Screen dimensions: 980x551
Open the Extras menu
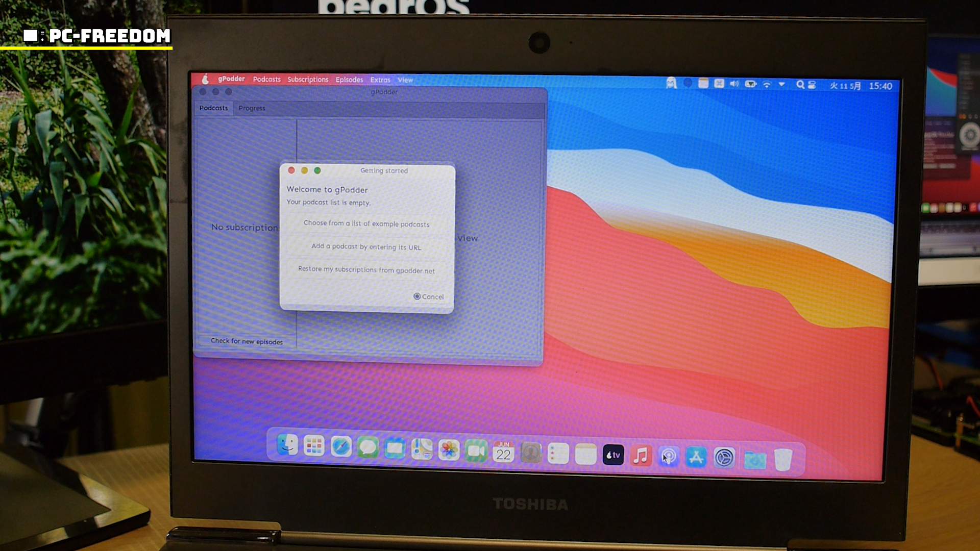point(380,80)
